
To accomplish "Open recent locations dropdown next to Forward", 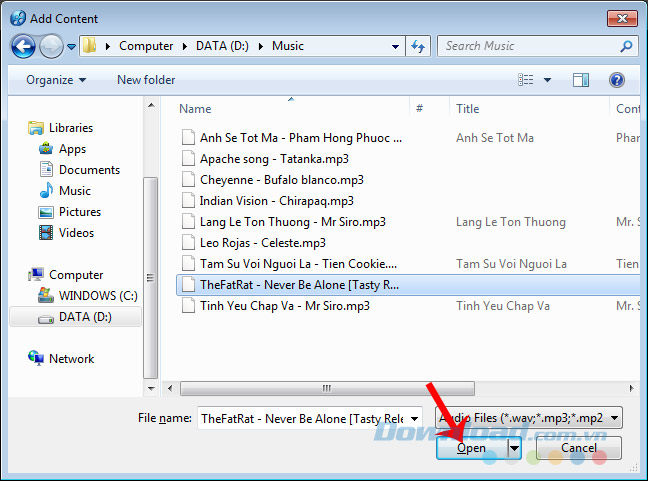I will 71,47.
